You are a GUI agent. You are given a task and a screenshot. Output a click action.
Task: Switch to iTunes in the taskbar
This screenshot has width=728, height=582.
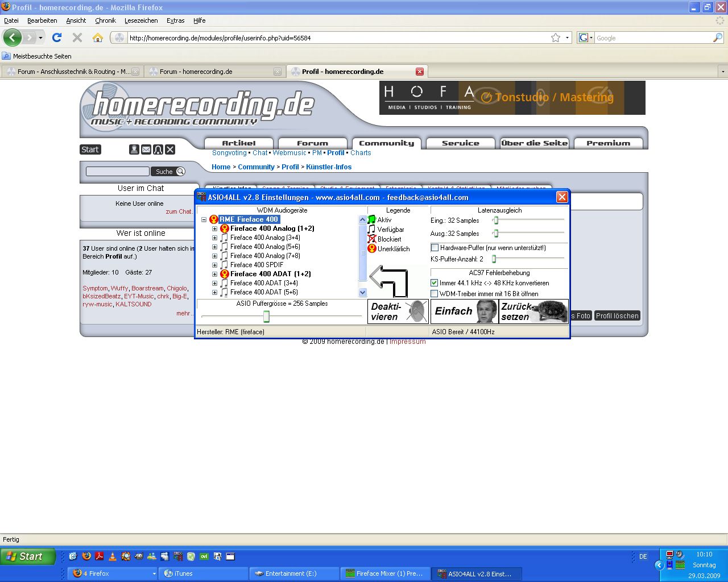pos(204,573)
